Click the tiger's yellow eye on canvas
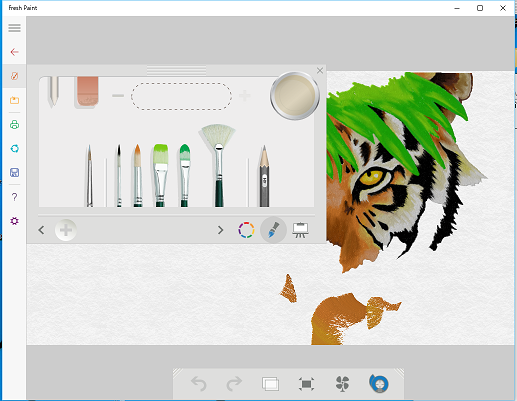The width and height of the screenshot is (517, 401). point(373,177)
